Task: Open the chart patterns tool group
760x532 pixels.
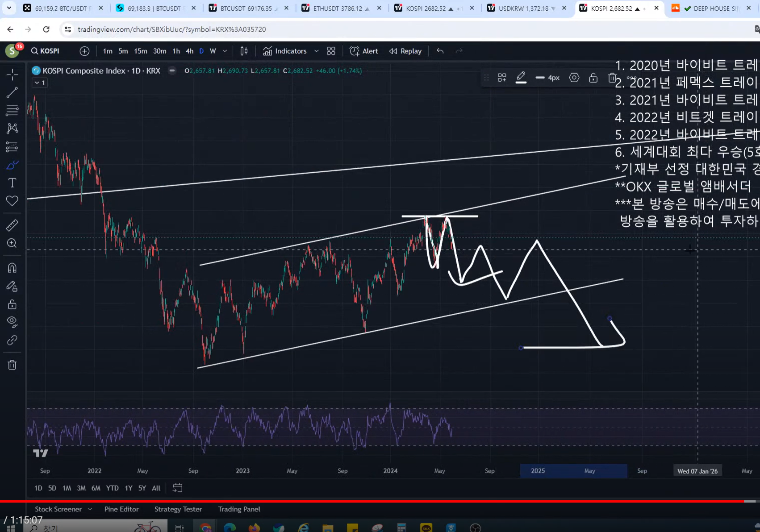Action: coord(12,129)
